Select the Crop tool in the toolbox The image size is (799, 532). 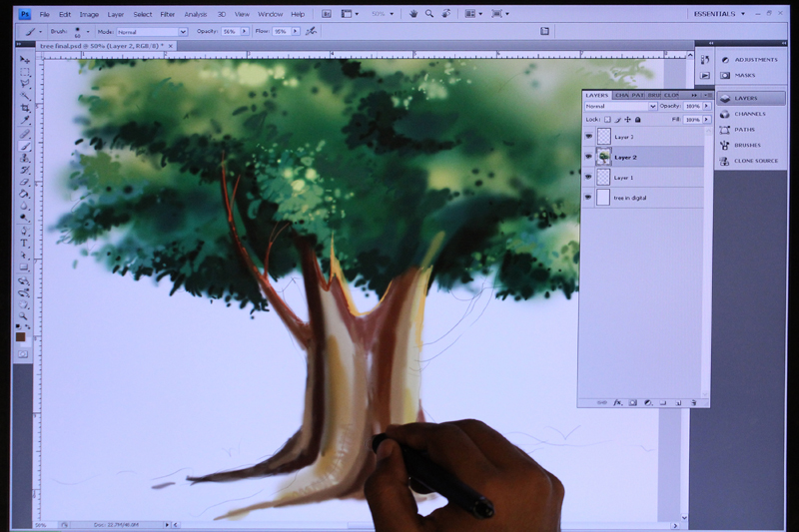pyautogui.click(x=24, y=108)
